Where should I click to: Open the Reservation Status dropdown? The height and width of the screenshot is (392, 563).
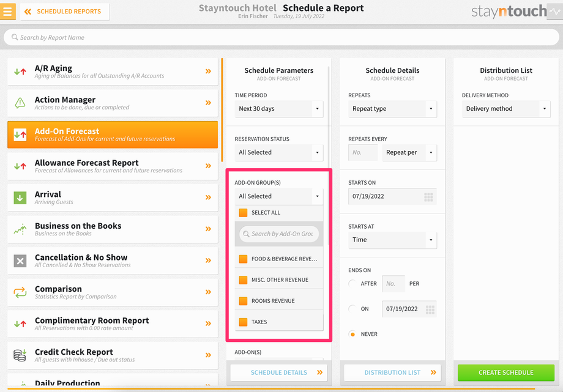(278, 152)
